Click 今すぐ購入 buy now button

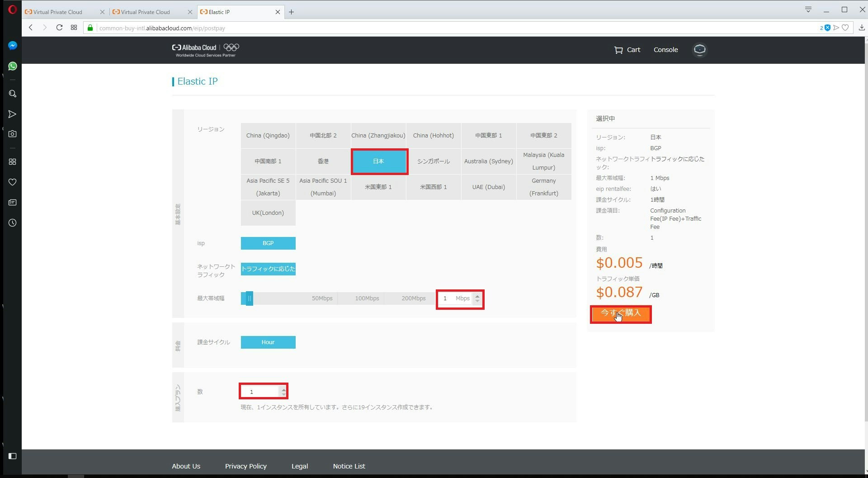[x=621, y=313]
